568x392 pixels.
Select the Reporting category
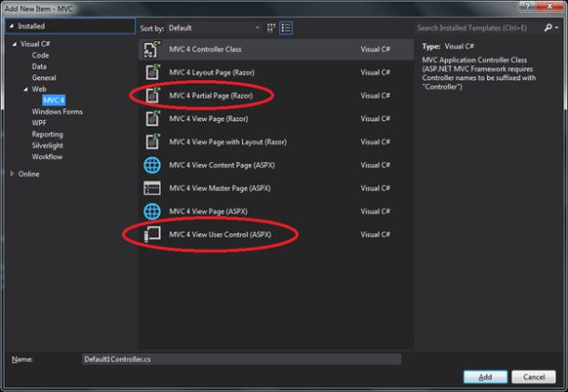pyautogui.click(x=47, y=134)
